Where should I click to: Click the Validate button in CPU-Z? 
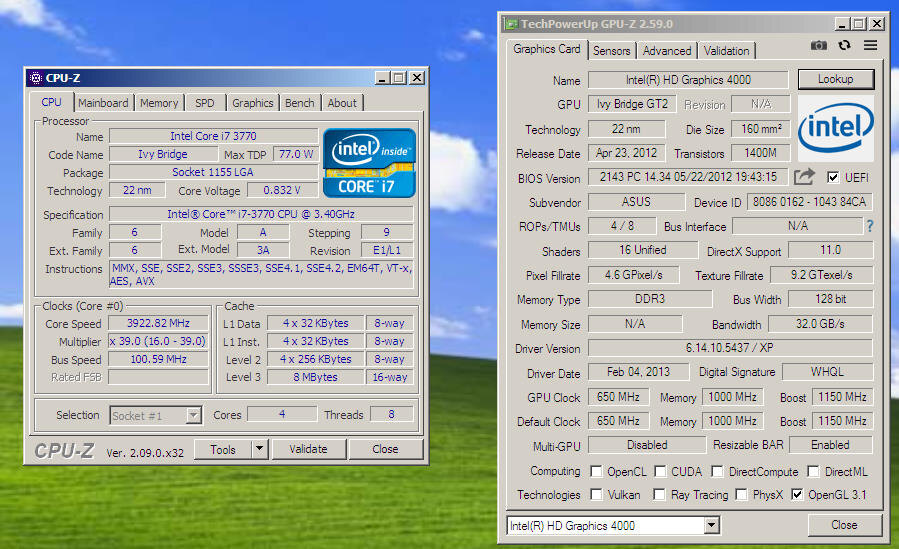[x=308, y=449]
